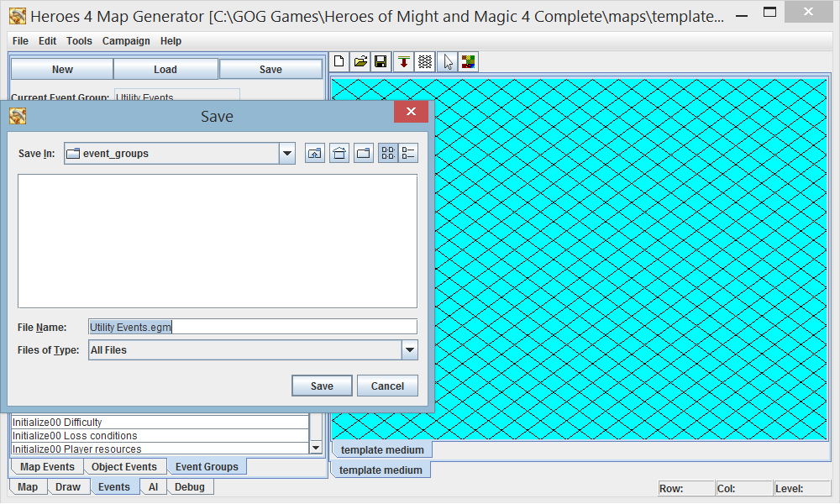Select the 'Initialize00 Loss conditions' event row
Image resolution: width=840 pixels, height=504 pixels.
160,435
